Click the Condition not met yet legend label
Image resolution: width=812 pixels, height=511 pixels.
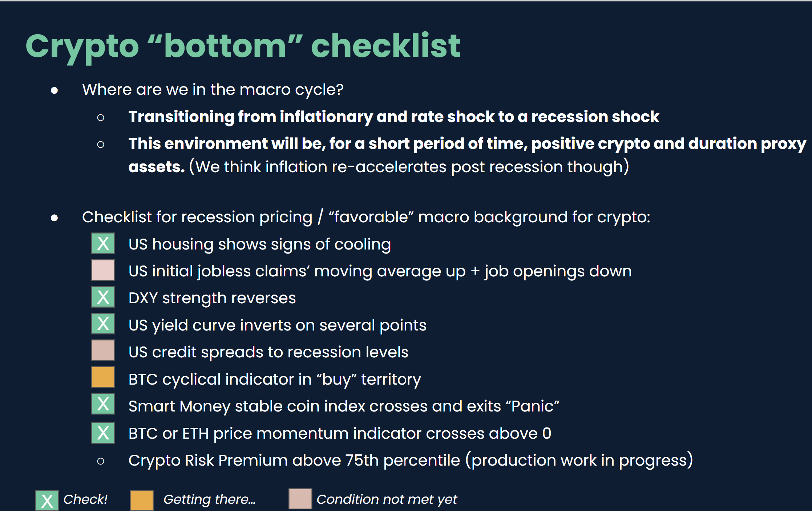[387, 499]
